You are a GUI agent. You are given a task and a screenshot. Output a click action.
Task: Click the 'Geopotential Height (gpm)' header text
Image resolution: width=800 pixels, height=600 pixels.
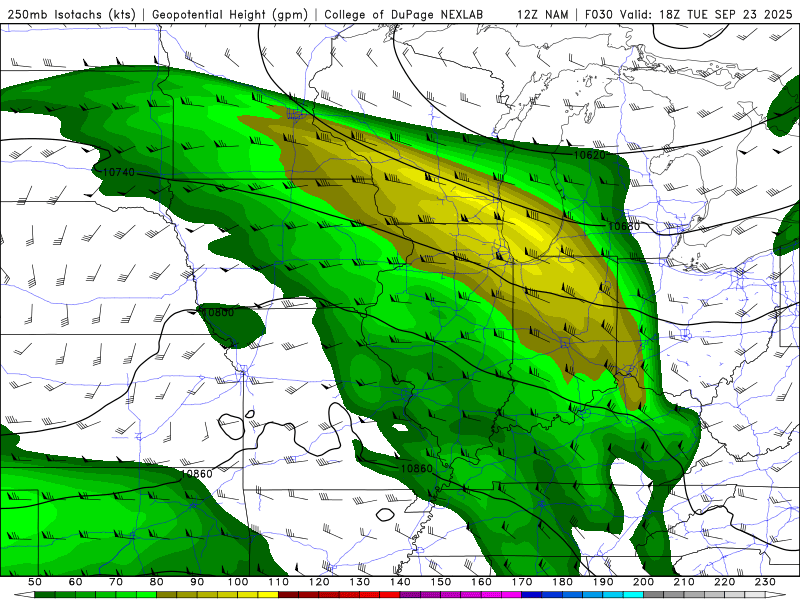point(230,14)
